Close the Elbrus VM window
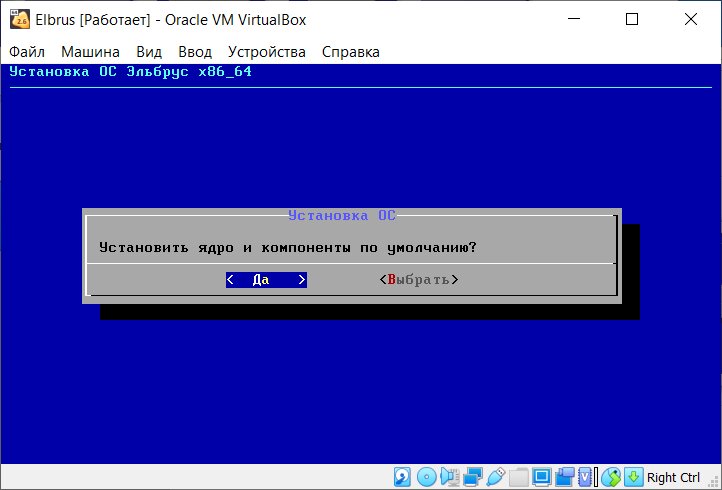Screen dimensions: 722x490 (691, 19)
